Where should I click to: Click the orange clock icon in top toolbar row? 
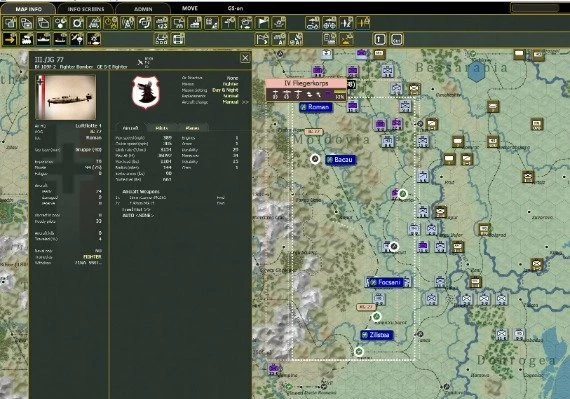111,23
